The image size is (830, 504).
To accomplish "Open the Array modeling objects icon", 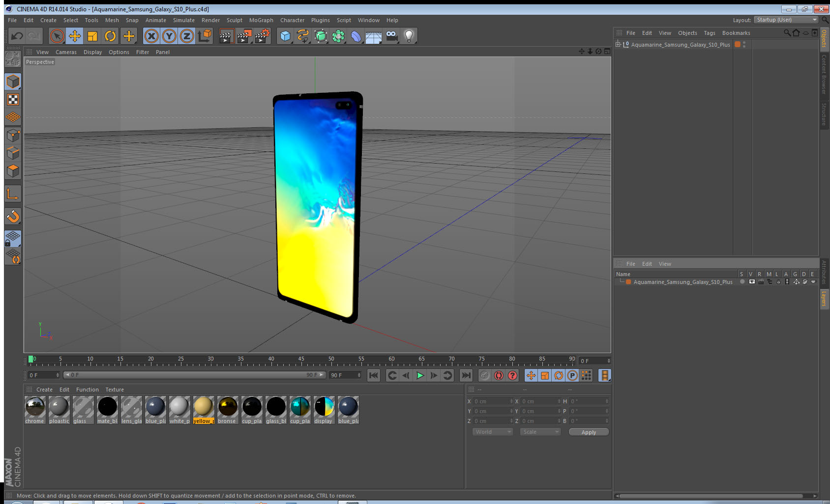I will coord(338,36).
